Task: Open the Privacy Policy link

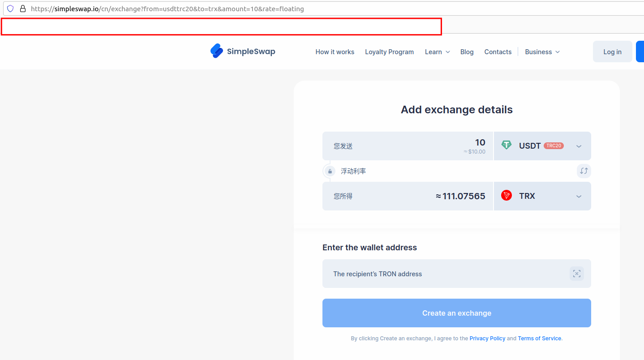Action: (x=487, y=339)
